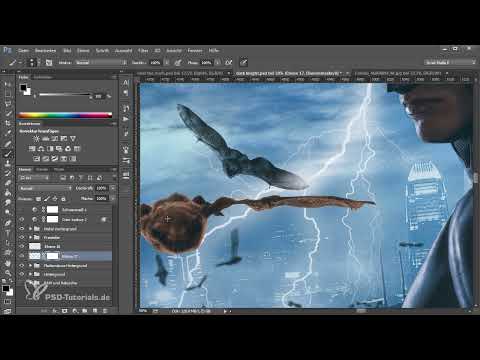
Task: Select the Rectangular Marquee tool
Action: coord(8,94)
